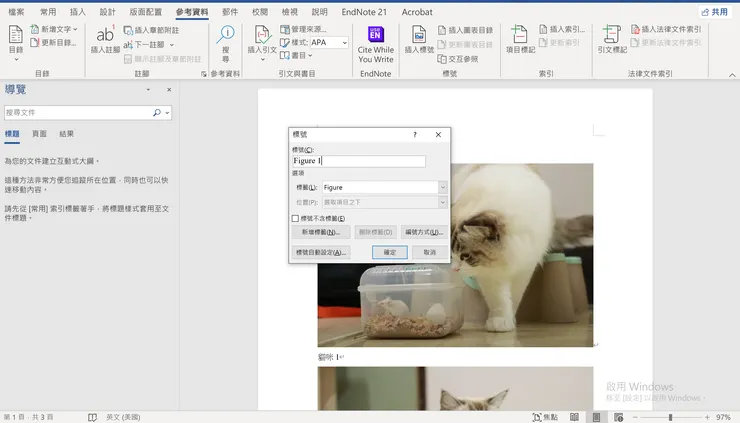Click 插入圖表目錄 table of figures

point(465,30)
